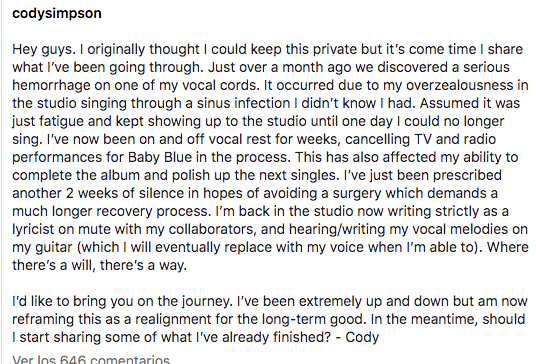Click the word "collaborators" in caption
Screen dimensions: 536x364
coord(212,229)
